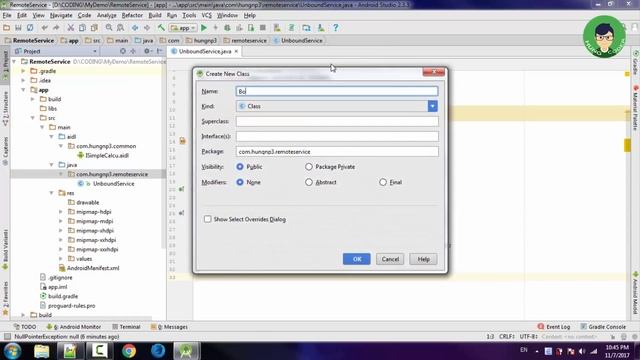This screenshot has width=640, height=360.
Task: Click the SDK Manager toolbar icon
Action: (x=321, y=28)
